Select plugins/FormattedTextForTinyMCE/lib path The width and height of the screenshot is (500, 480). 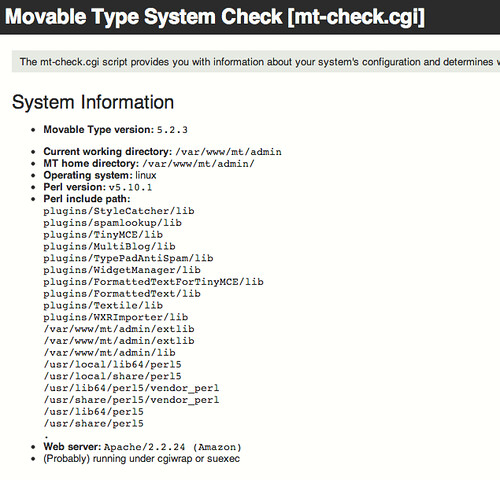coord(153,282)
